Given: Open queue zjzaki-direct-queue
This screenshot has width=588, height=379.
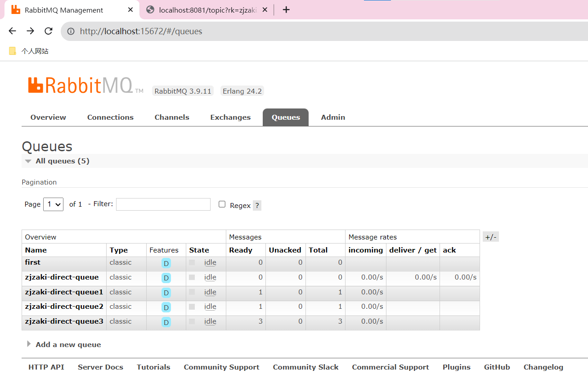Looking at the screenshot, I should 62,277.
